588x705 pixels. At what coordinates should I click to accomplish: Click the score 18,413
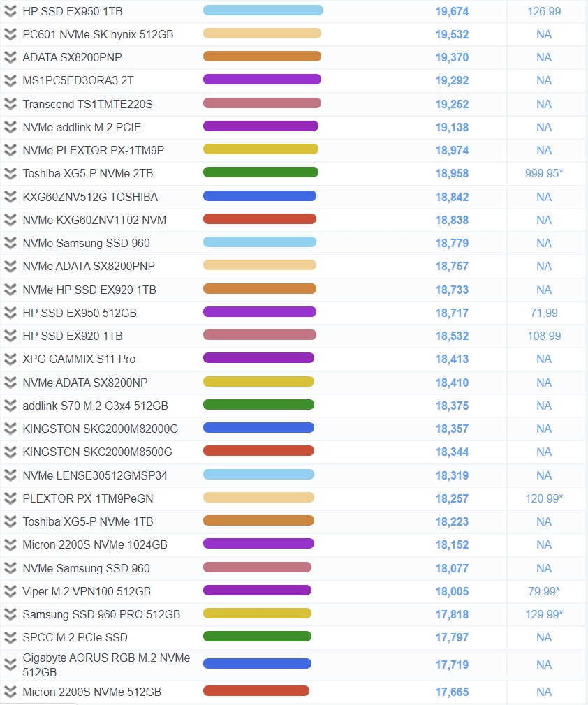tap(452, 359)
